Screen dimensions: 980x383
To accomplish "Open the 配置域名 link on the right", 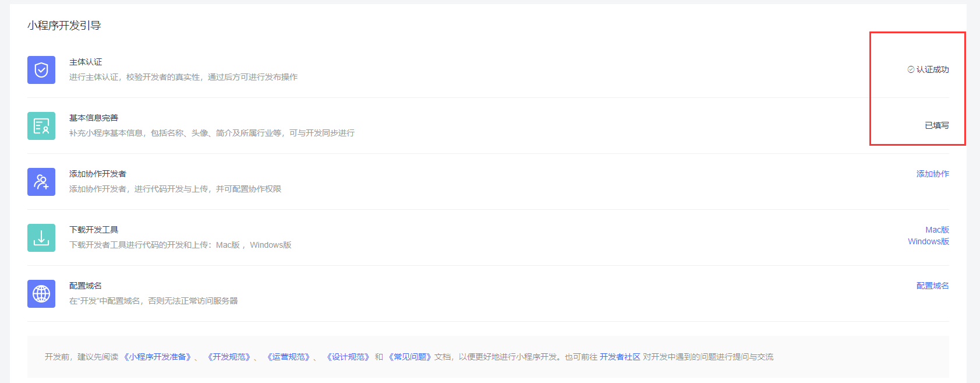I will coord(932,286).
